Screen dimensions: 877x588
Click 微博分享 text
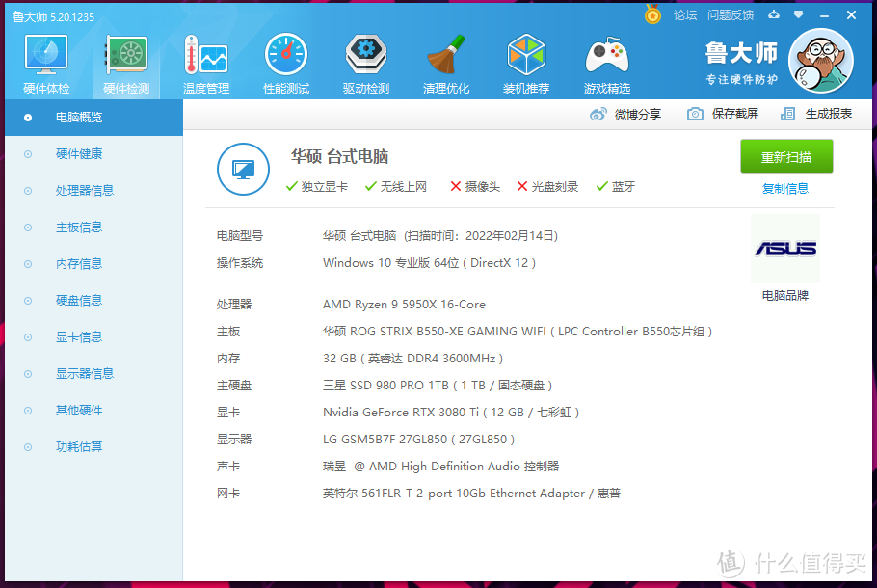(x=638, y=114)
